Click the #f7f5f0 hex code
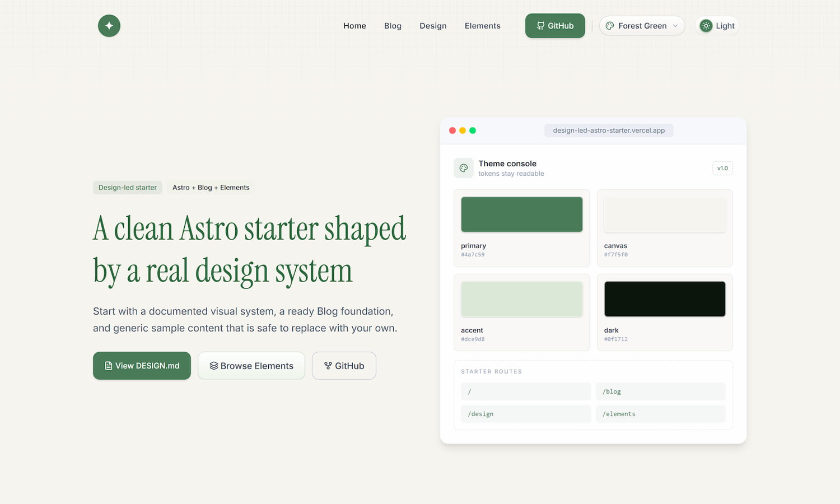 616,255
